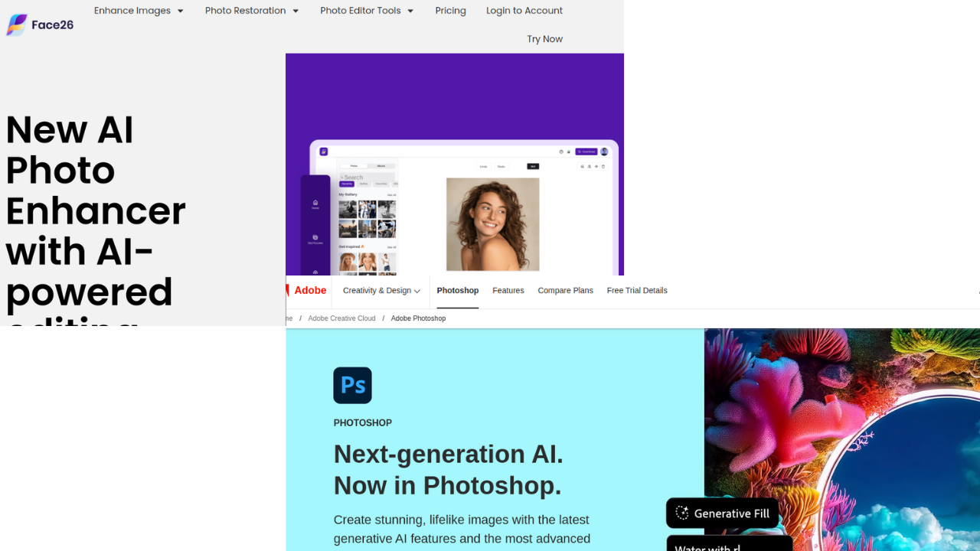Screen dimensions: 980x551
Task: Click the Generative Fill button
Action: pos(722,513)
